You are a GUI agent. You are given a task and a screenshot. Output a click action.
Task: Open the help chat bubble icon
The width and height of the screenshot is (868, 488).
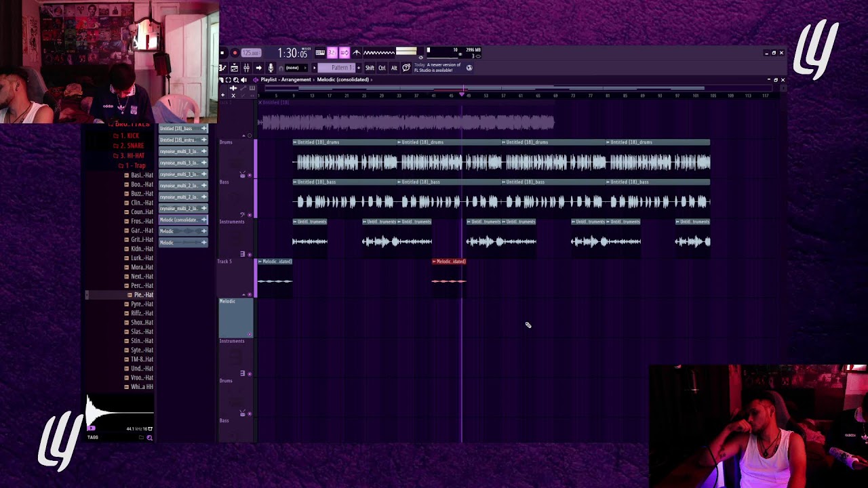(406, 68)
